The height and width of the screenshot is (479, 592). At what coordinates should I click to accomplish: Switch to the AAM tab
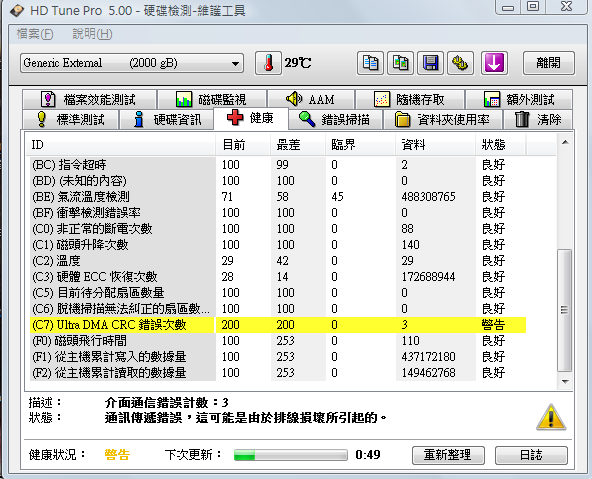click(311, 99)
